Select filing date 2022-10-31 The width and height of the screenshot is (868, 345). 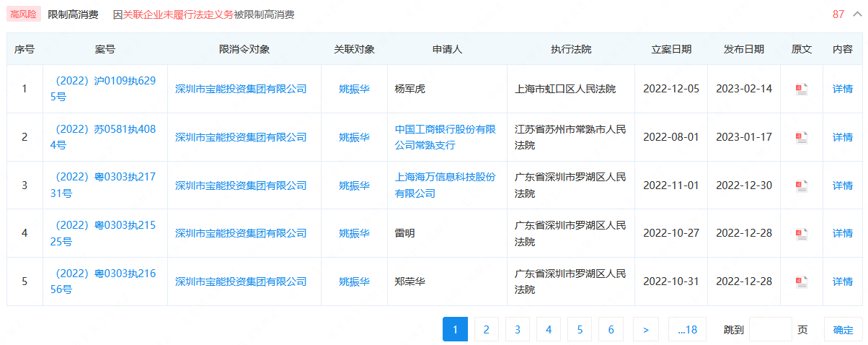click(x=671, y=281)
